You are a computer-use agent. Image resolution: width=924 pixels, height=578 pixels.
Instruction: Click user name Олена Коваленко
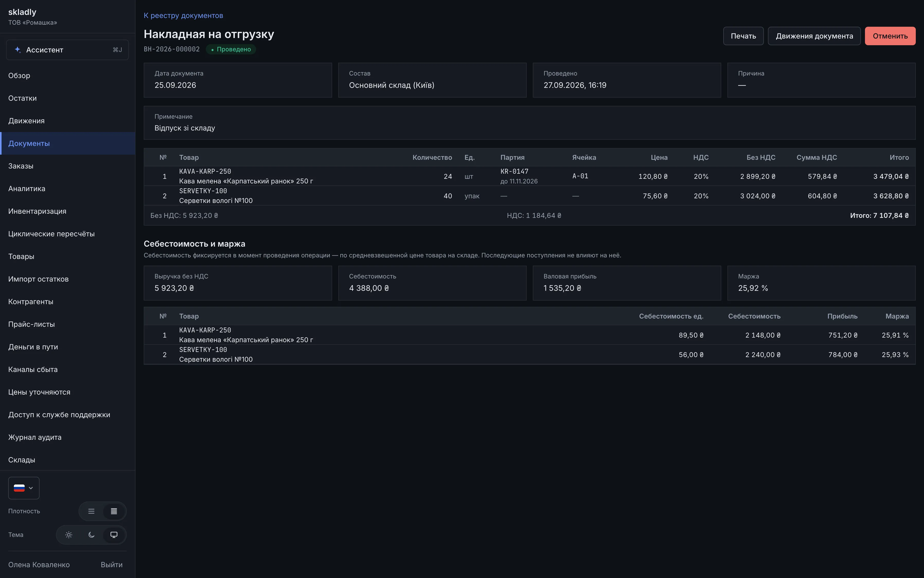pyautogui.click(x=39, y=565)
